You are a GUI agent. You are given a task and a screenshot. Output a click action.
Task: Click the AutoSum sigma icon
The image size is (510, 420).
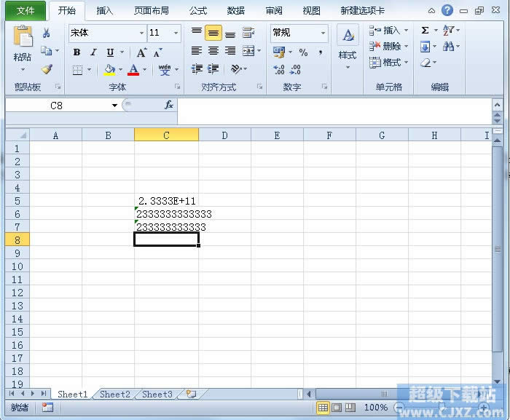click(425, 31)
